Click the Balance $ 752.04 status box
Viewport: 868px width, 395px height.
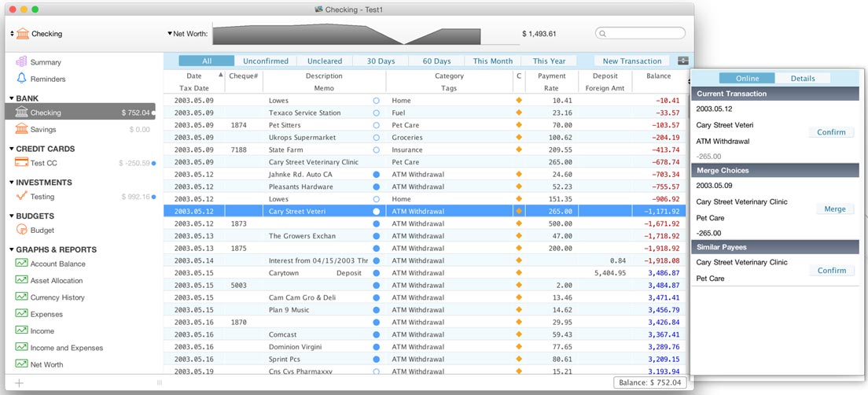click(x=650, y=382)
